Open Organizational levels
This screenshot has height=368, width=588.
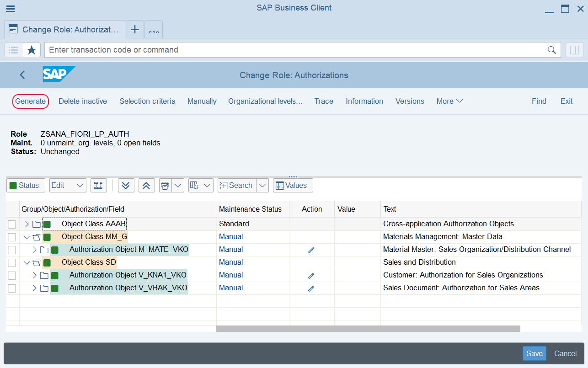pyautogui.click(x=265, y=101)
